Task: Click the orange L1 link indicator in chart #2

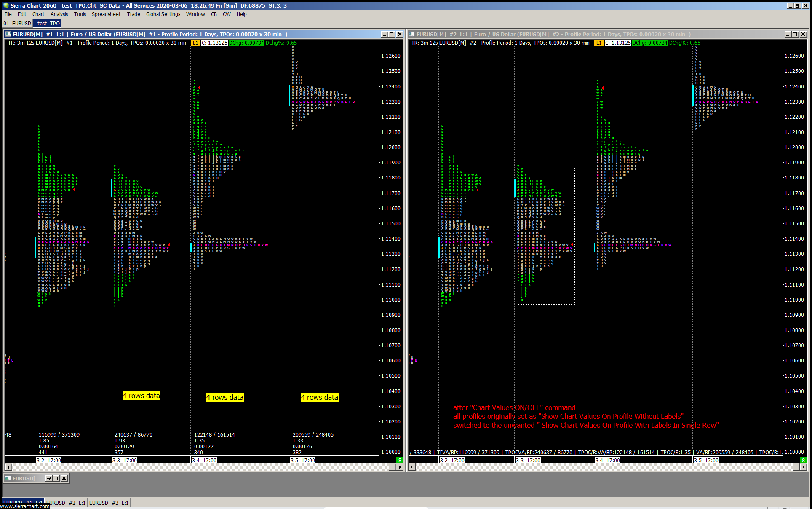Action: click(x=598, y=43)
